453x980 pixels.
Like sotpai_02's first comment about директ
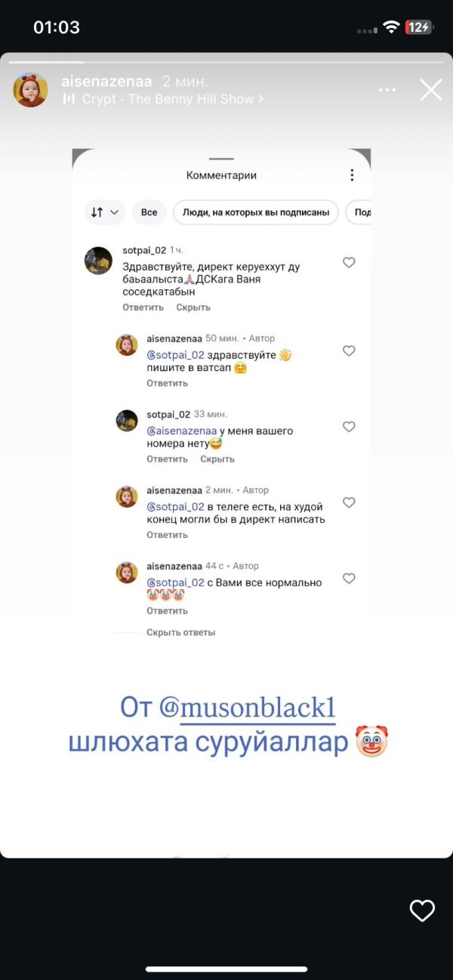[x=349, y=263]
